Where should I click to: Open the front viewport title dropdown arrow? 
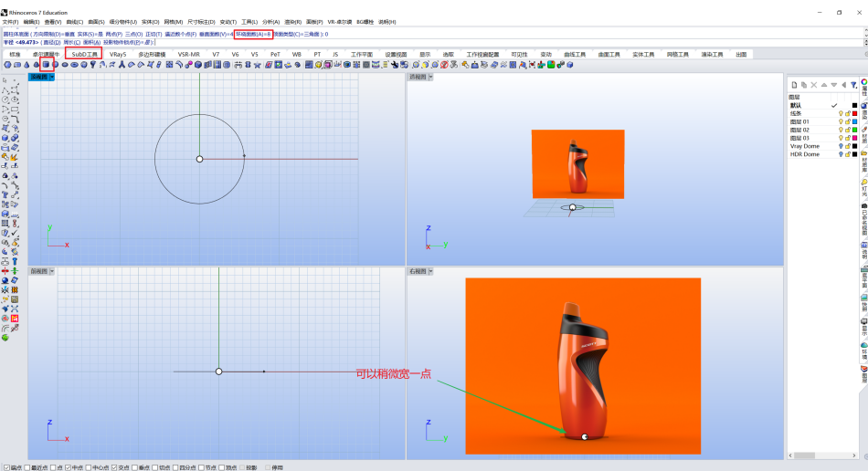pos(52,271)
